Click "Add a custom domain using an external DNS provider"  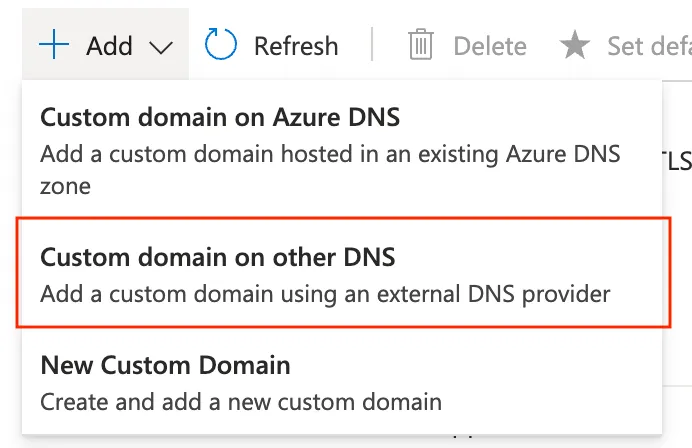click(x=325, y=294)
